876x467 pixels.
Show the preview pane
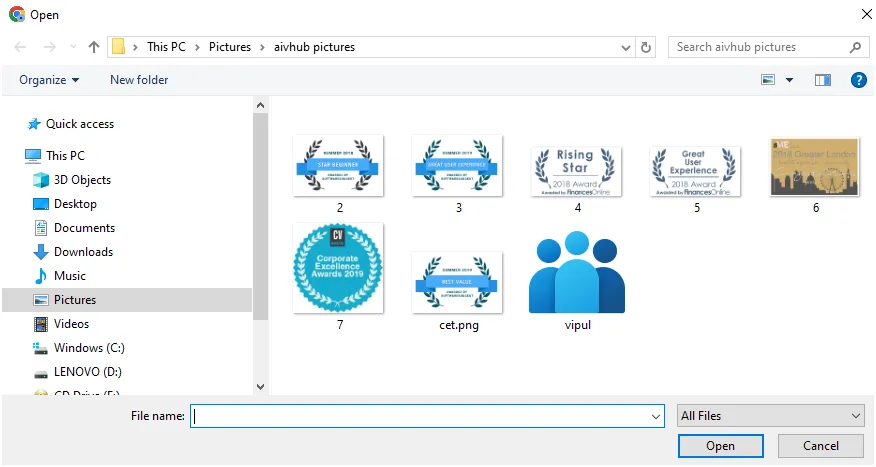[x=823, y=80]
